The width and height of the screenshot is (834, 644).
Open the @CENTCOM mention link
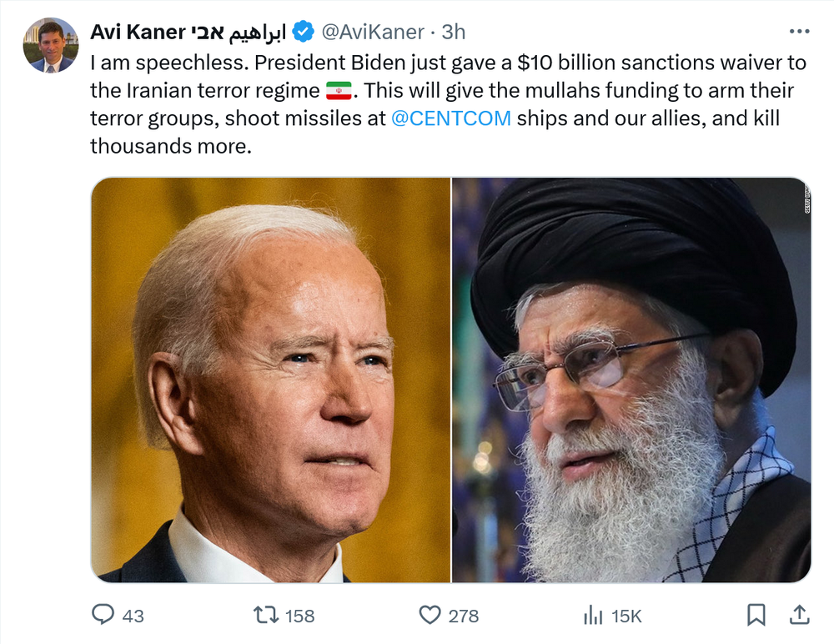tap(450, 118)
